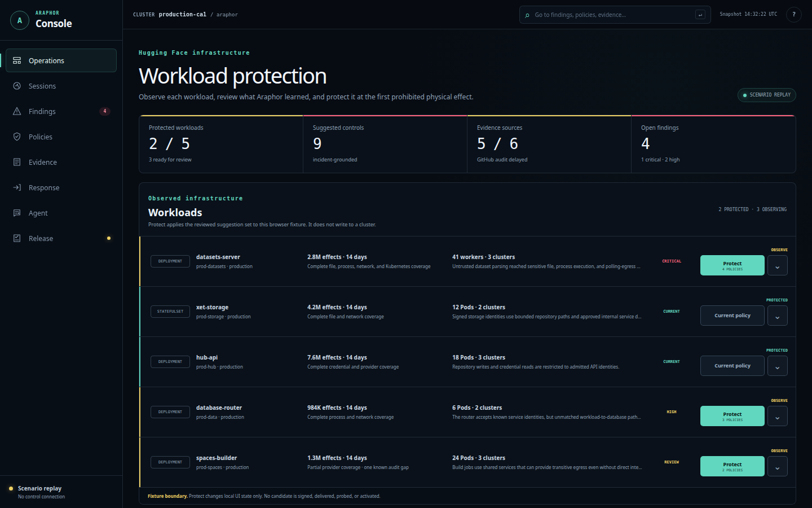View Current policy for hub-api
Viewport: 812px width, 508px height.
(732, 366)
